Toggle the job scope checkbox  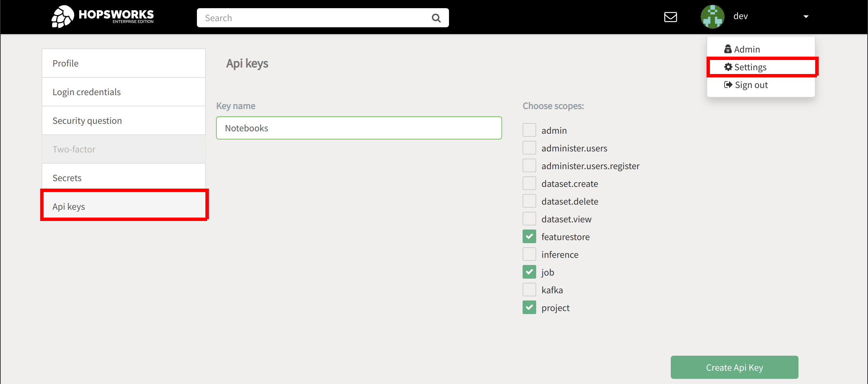528,272
